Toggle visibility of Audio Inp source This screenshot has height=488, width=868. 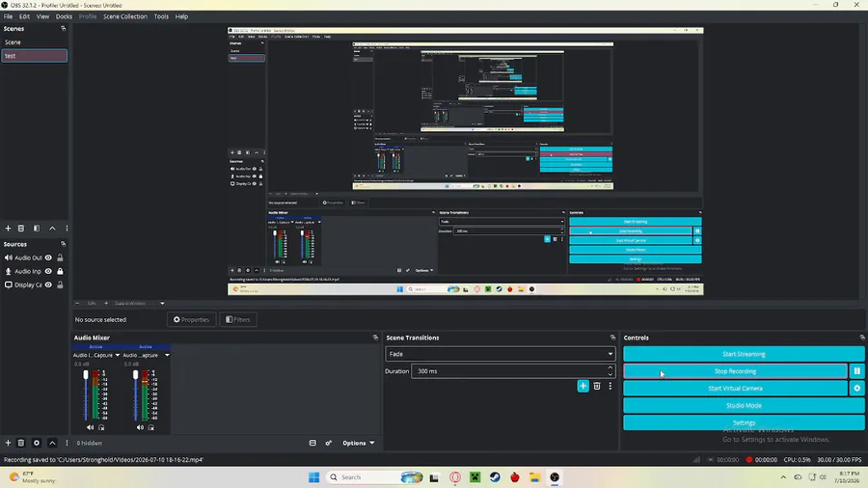coord(49,271)
